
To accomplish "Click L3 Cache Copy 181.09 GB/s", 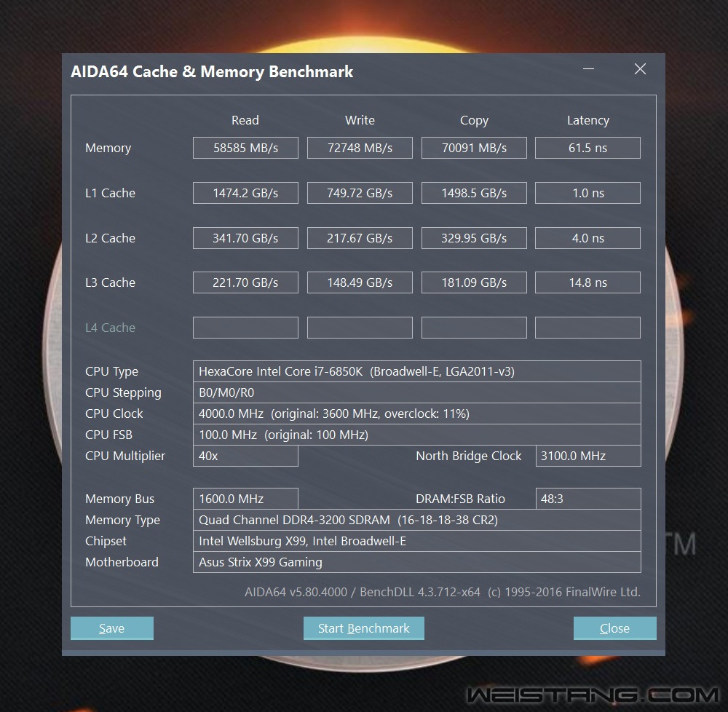I will click(x=474, y=282).
